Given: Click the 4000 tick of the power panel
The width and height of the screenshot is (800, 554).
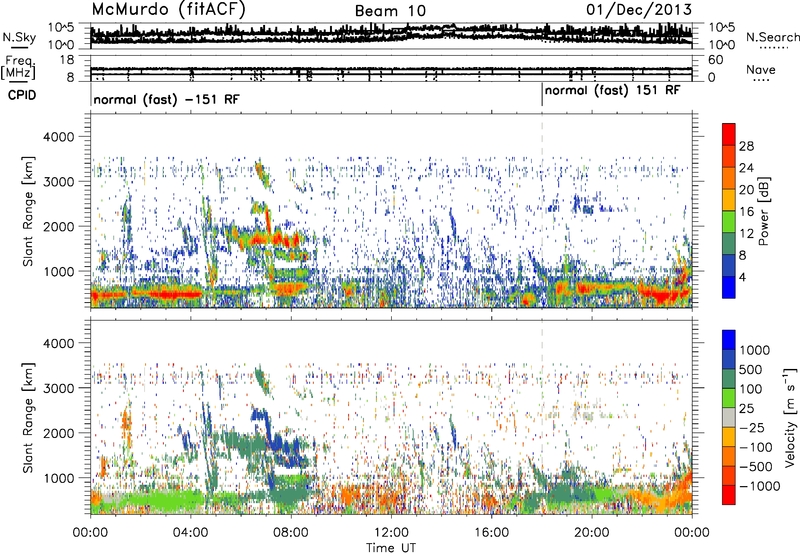Looking at the screenshot, I should 59,137.
